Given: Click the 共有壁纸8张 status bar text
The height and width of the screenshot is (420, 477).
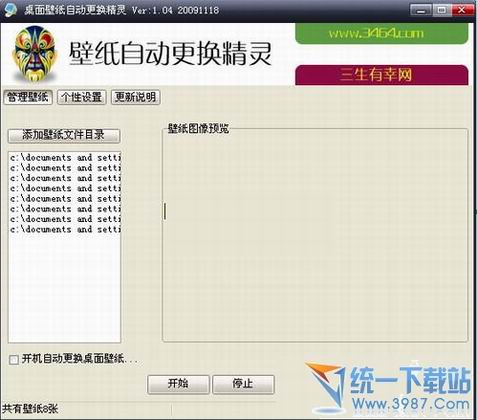Looking at the screenshot, I should pos(30,409).
